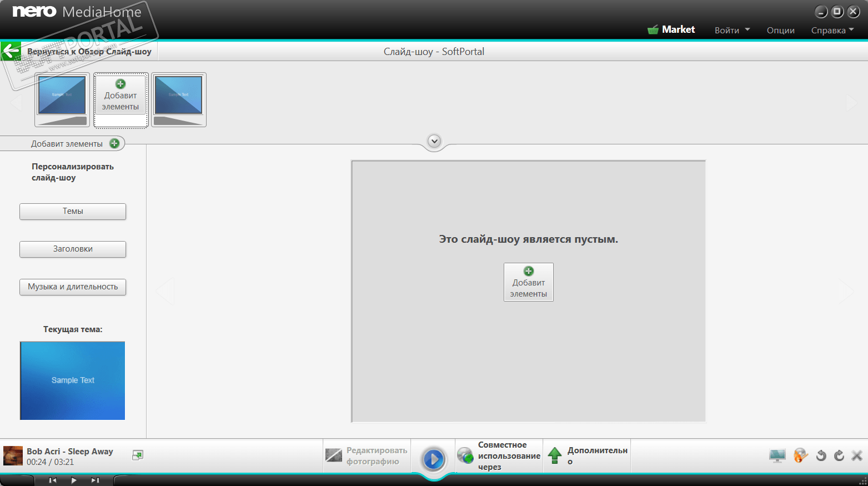Click the monitor display icon

[777, 455]
